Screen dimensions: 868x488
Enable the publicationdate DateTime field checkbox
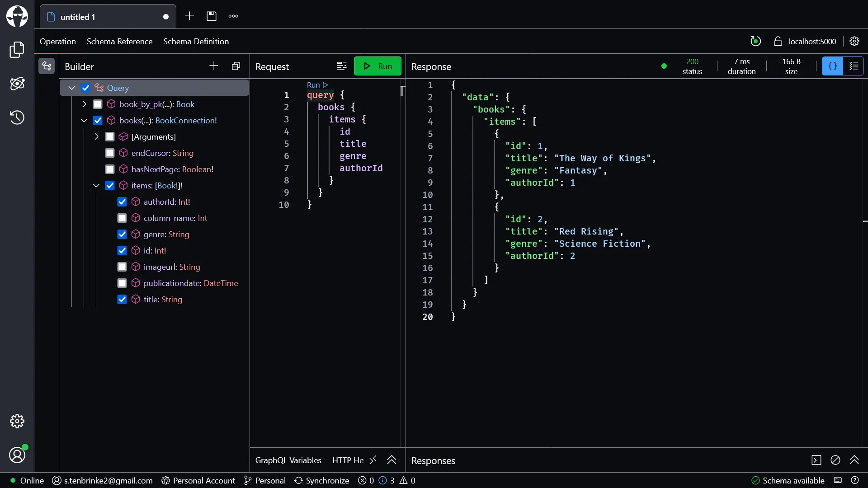point(122,282)
